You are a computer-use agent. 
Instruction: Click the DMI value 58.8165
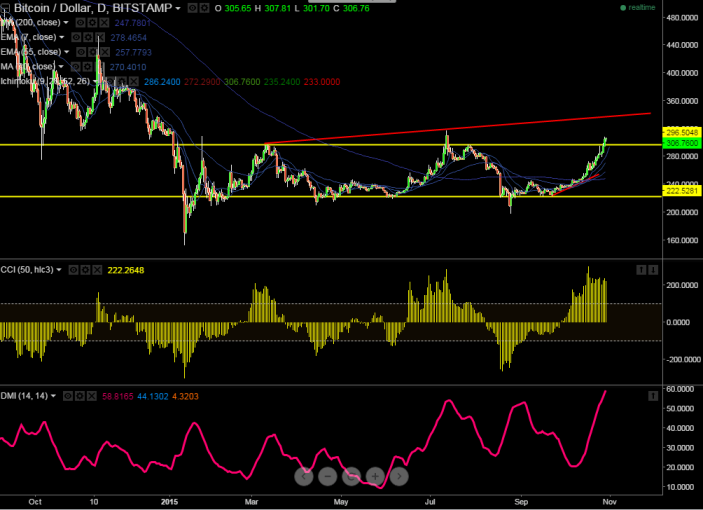click(x=118, y=396)
